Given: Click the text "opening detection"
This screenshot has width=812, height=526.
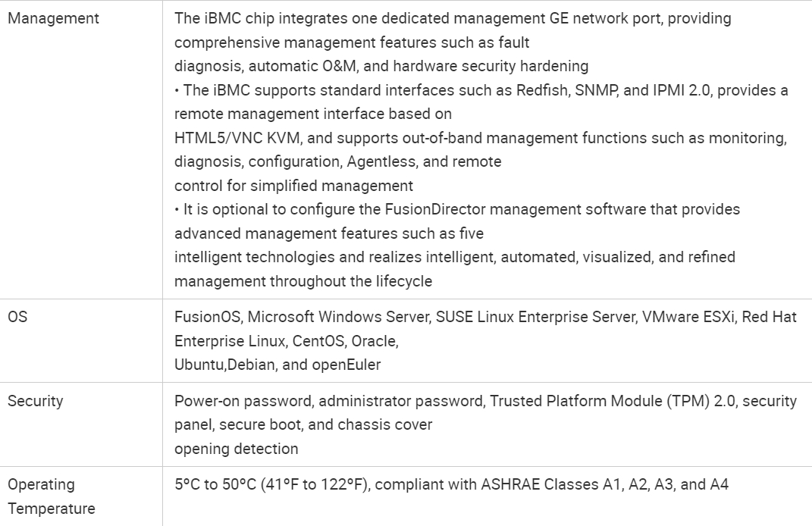Looking at the screenshot, I should click(236, 449).
